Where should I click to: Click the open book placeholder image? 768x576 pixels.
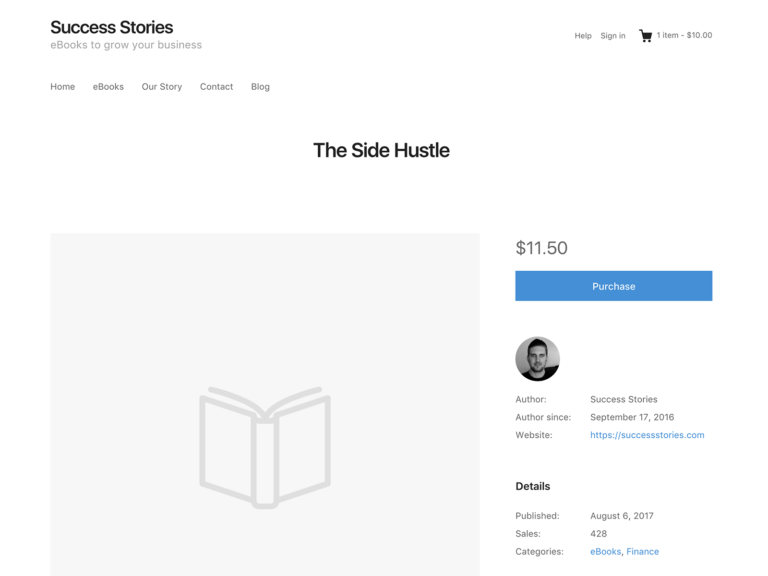tap(265, 448)
